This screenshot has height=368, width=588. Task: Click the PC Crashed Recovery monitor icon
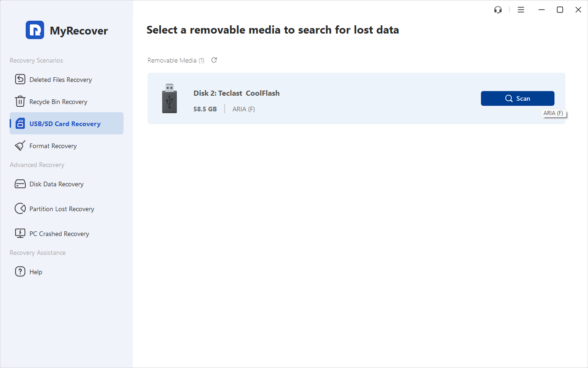point(20,234)
